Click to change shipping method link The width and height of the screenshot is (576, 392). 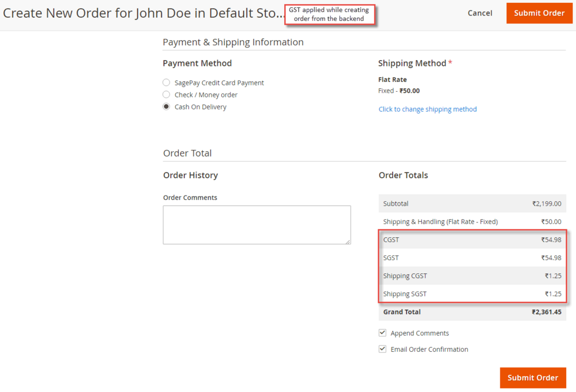click(x=428, y=109)
